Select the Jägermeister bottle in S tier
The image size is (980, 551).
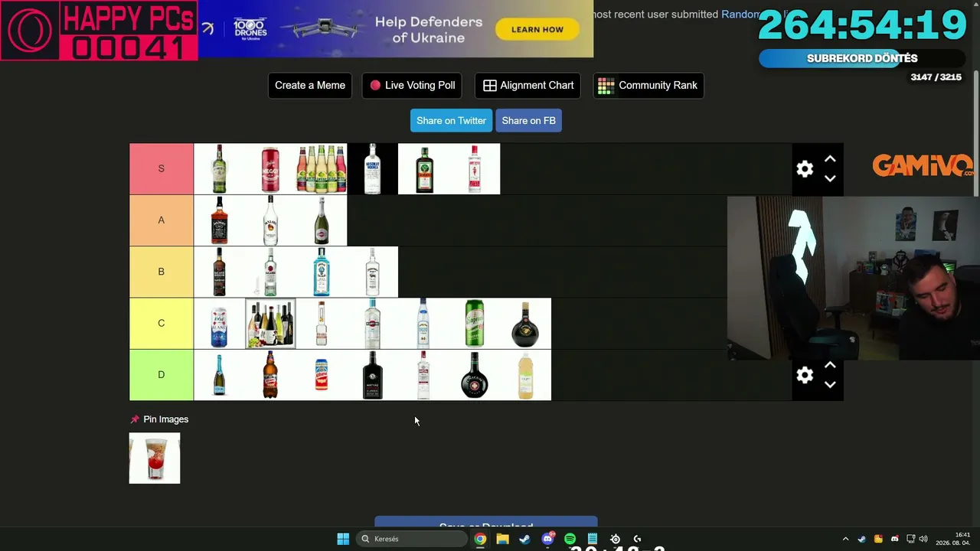click(423, 169)
